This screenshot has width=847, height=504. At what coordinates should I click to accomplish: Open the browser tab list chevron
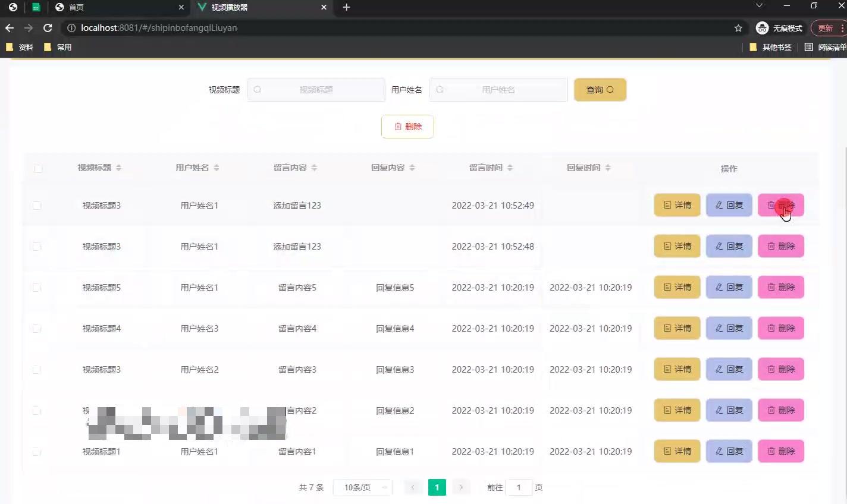point(760,7)
